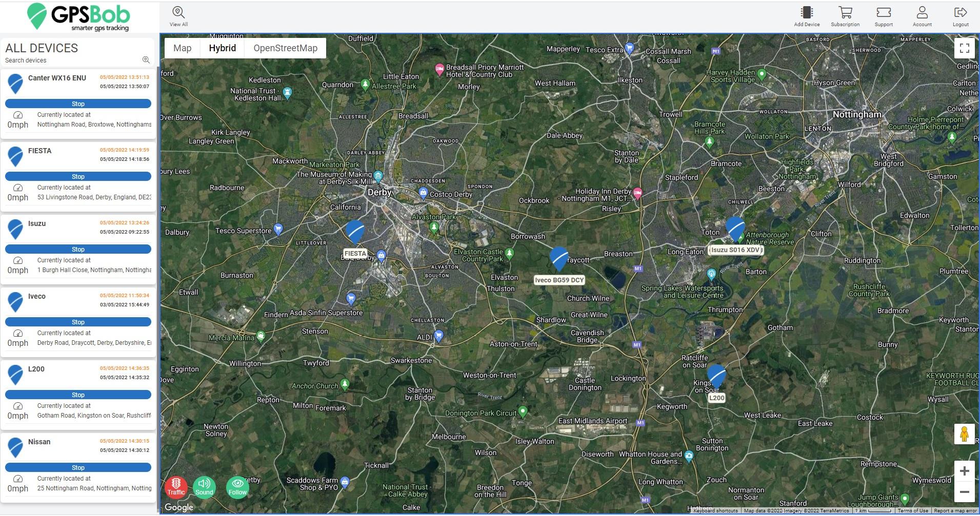980x516 pixels.
Task: Click the Stop bar for Iveco
Action: click(x=78, y=322)
